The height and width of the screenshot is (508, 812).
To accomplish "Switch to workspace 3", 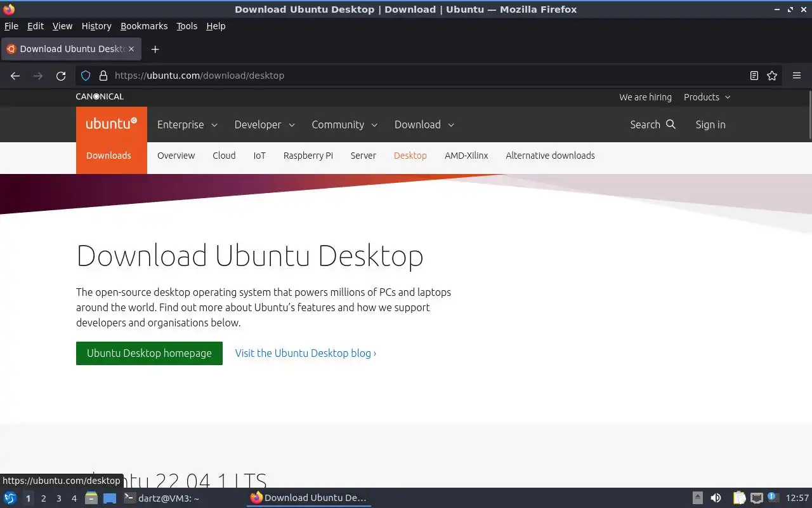I will [x=58, y=498].
